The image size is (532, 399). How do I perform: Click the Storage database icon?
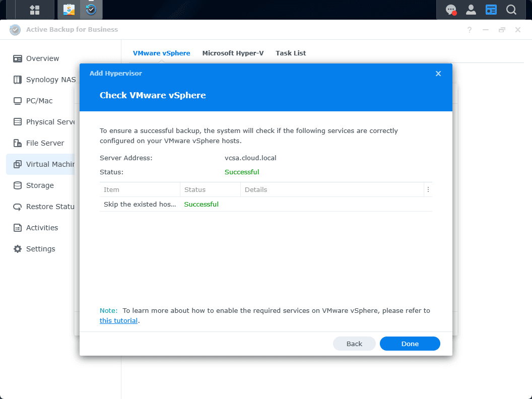pyautogui.click(x=17, y=185)
